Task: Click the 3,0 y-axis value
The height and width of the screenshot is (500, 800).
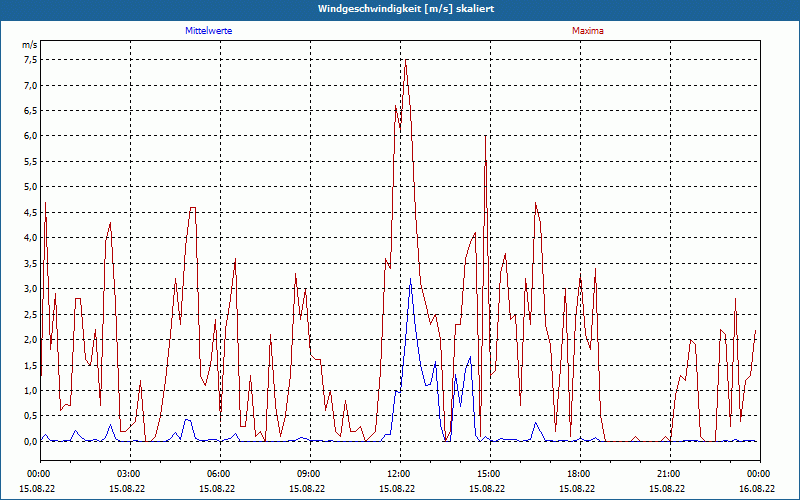Action: click(x=31, y=289)
